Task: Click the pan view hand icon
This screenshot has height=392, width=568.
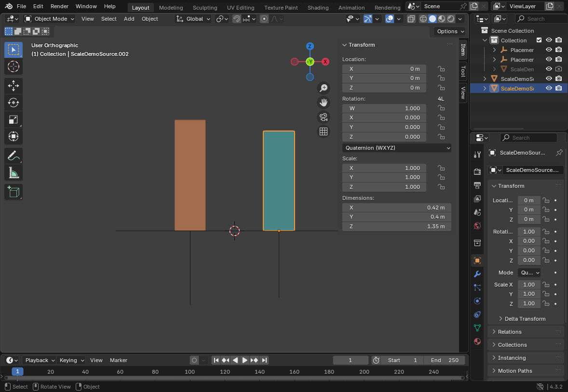Action: (x=324, y=103)
